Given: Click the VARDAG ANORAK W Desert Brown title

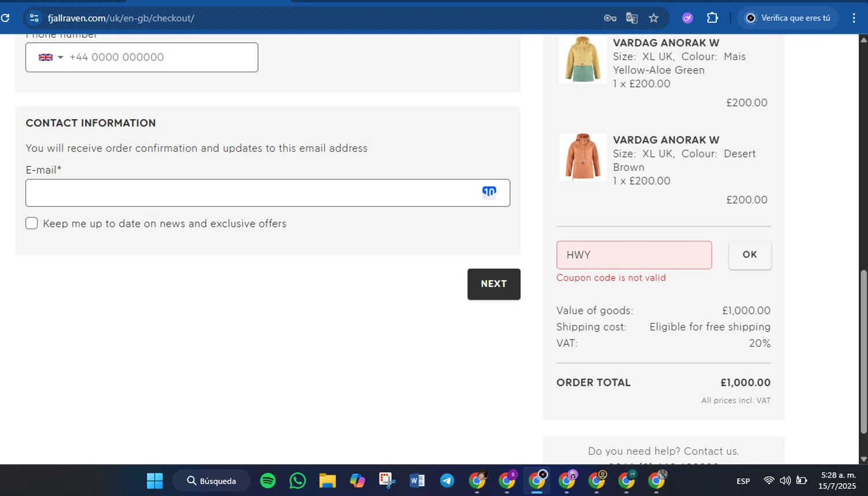Looking at the screenshot, I should point(666,140).
